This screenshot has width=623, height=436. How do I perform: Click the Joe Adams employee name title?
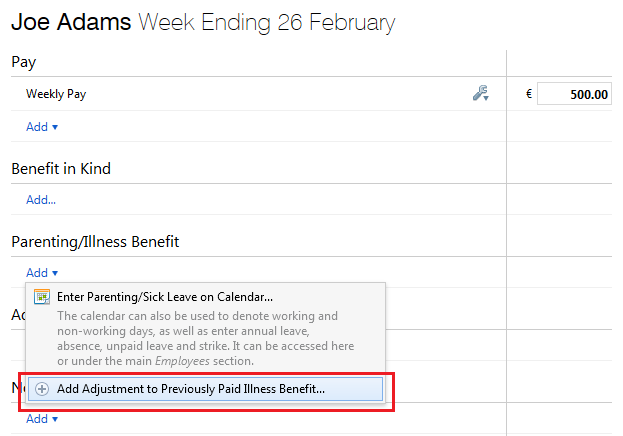[x=71, y=22]
